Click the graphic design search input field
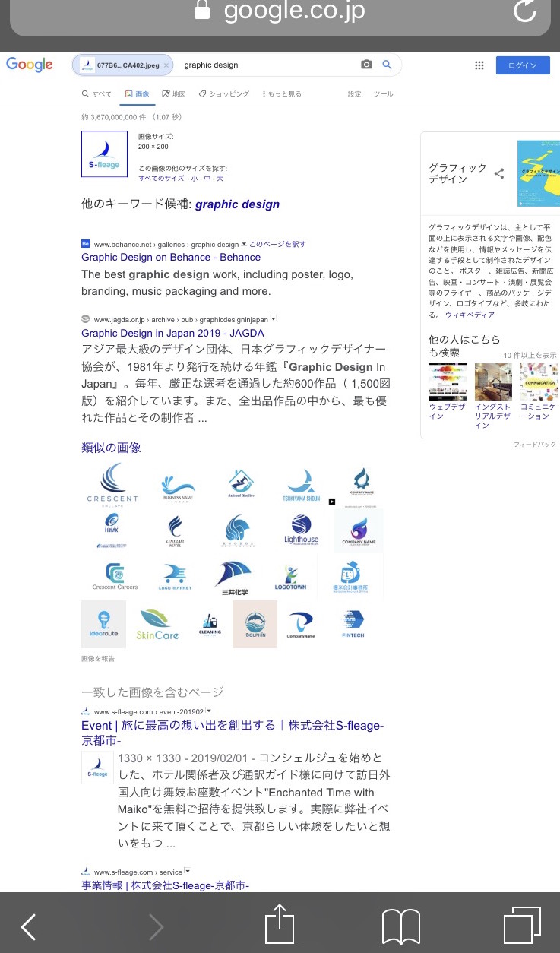Image resolution: width=560 pixels, height=953 pixels. tap(266, 65)
